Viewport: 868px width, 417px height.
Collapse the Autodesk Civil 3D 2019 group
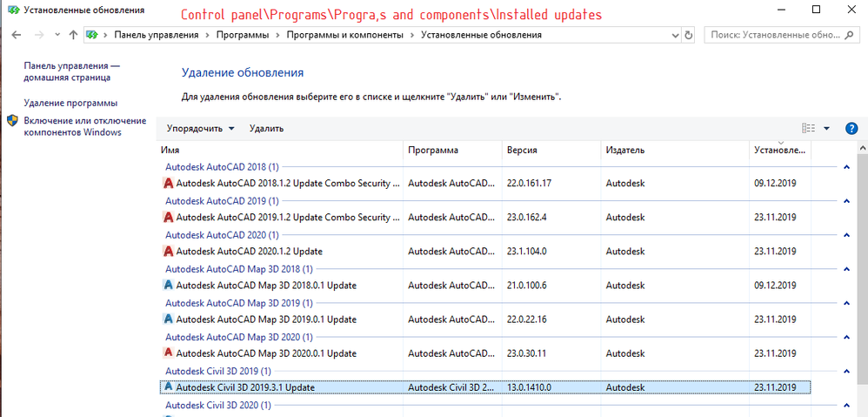846,371
